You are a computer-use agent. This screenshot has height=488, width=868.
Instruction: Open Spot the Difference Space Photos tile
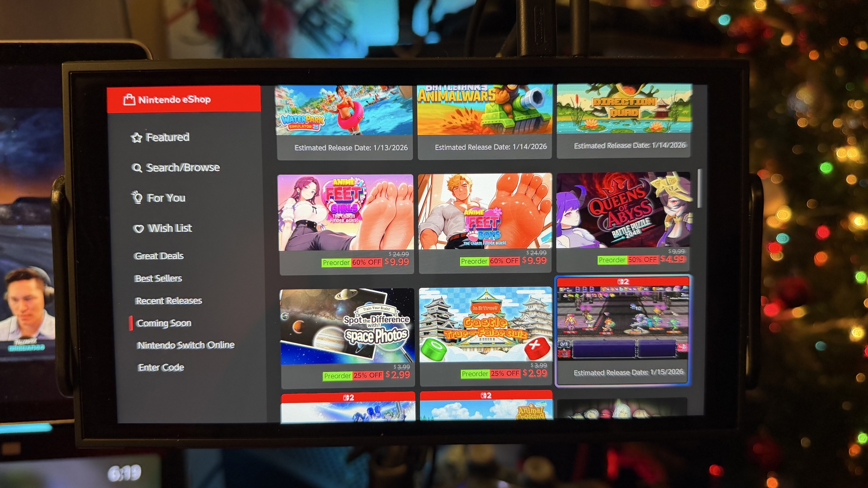tap(347, 326)
